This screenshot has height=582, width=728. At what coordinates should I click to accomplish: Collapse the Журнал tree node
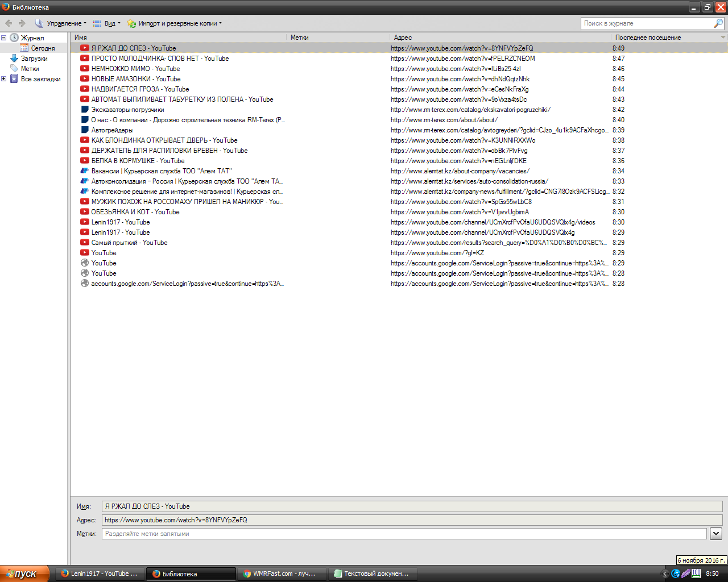pos(3,38)
